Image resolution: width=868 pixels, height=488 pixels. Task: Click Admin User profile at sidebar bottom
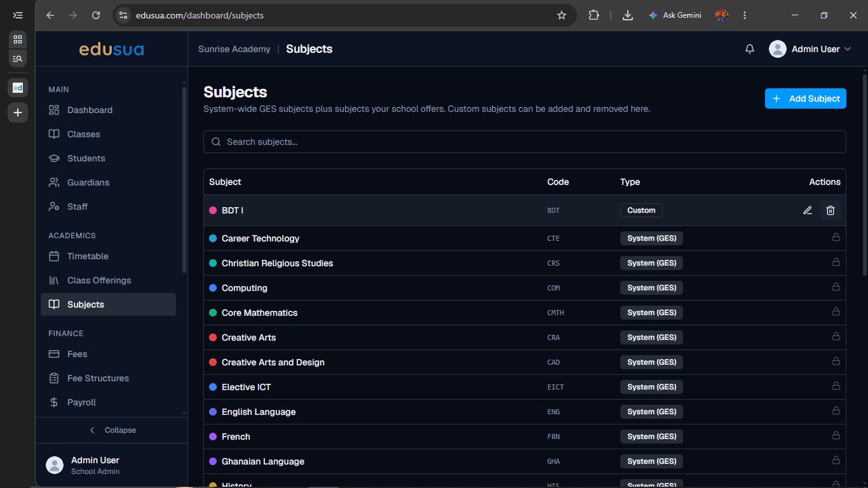coord(111,465)
